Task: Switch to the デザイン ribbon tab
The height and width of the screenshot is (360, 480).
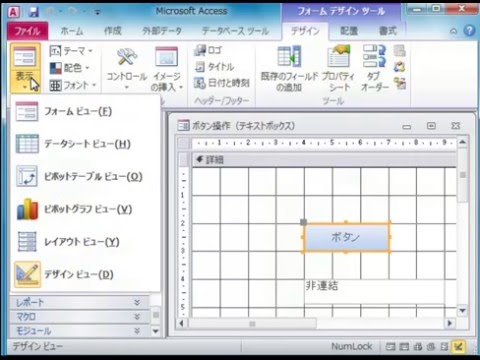Action: 305,31
